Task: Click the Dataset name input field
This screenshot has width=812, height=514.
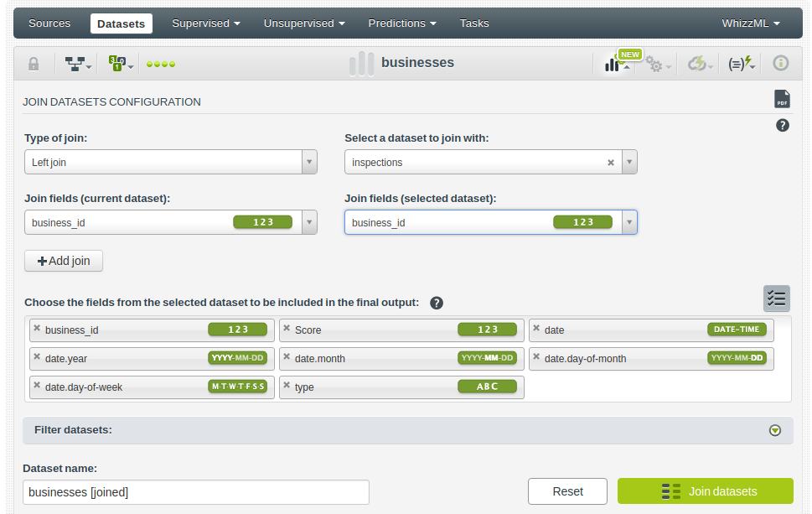Action: [195, 492]
